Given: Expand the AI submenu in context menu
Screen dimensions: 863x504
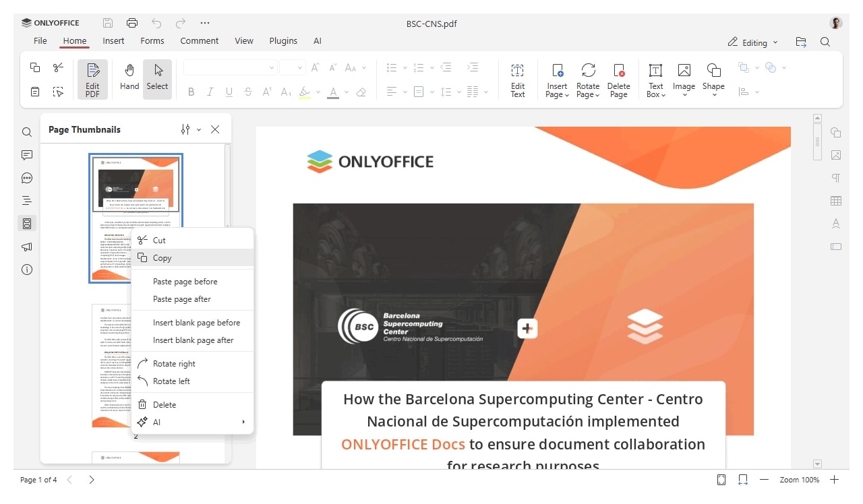Looking at the screenshot, I should pyautogui.click(x=193, y=422).
